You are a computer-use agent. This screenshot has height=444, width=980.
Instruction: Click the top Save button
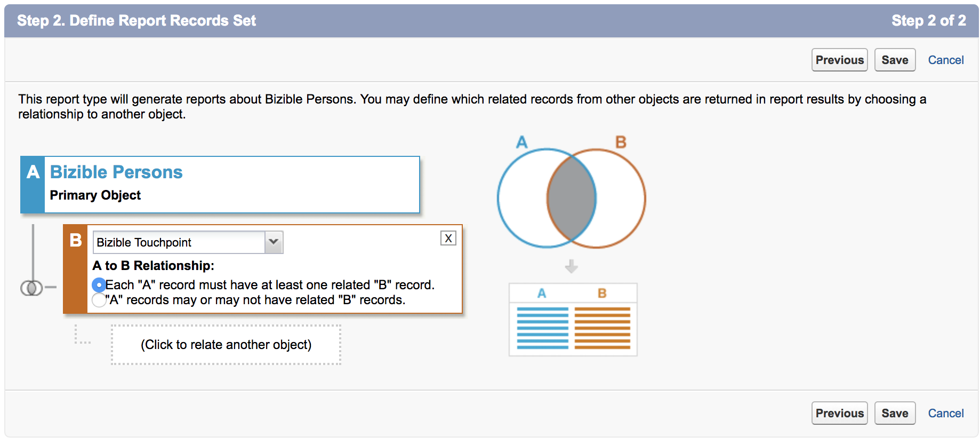pos(895,60)
